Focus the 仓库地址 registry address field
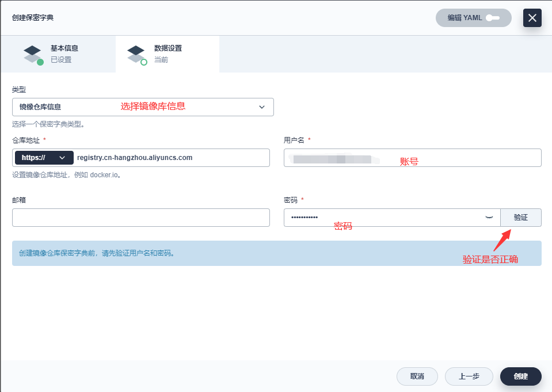 (170, 158)
